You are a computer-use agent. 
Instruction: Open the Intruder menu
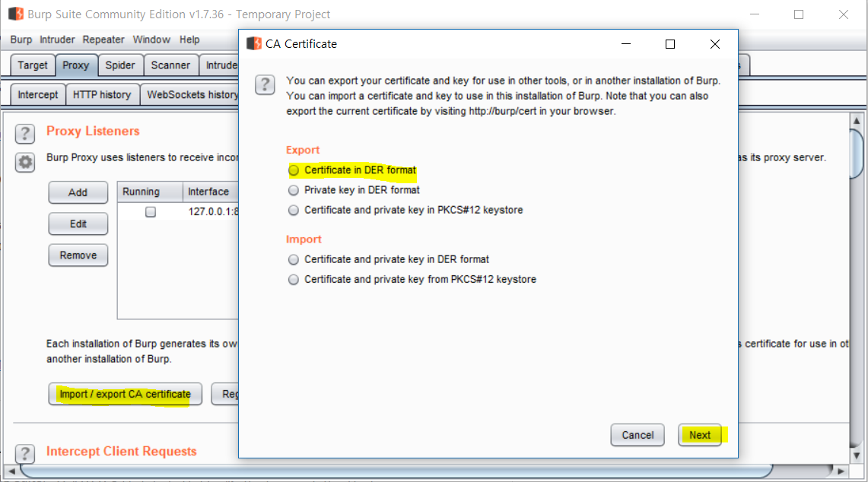point(57,40)
